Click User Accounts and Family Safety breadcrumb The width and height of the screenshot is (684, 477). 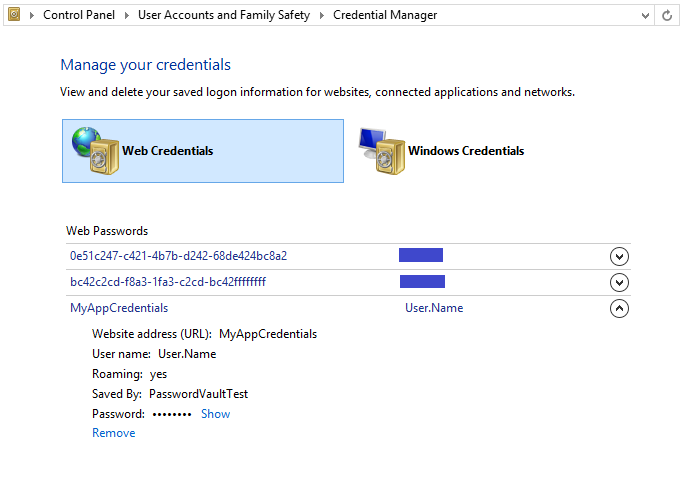coord(224,15)
